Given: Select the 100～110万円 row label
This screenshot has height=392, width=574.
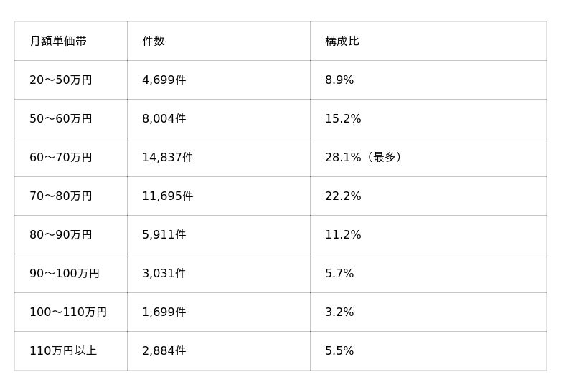Looking at the screenshot, I should pos(68,312).
